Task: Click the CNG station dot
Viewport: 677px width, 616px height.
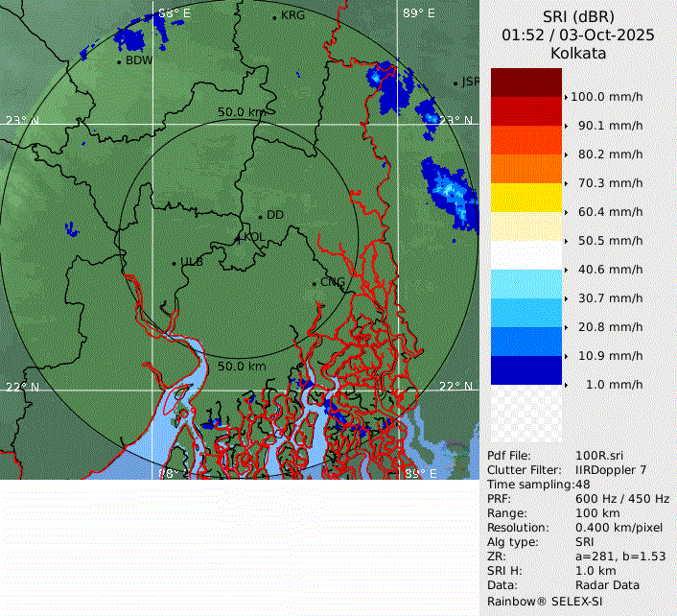Action: point(315,283)
